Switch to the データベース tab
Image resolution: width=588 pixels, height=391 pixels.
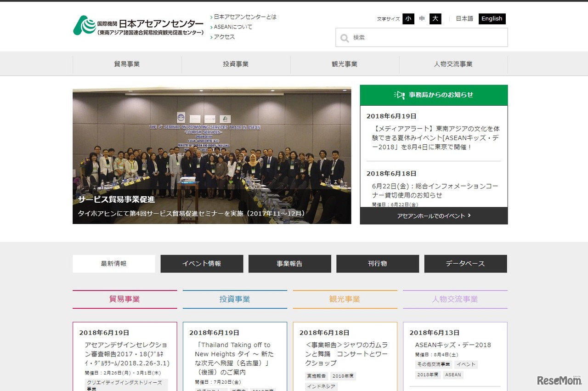[x=465, y=263]
